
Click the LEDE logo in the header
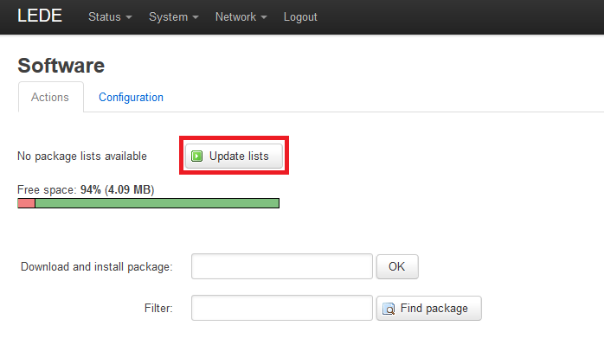coord(40,16)
